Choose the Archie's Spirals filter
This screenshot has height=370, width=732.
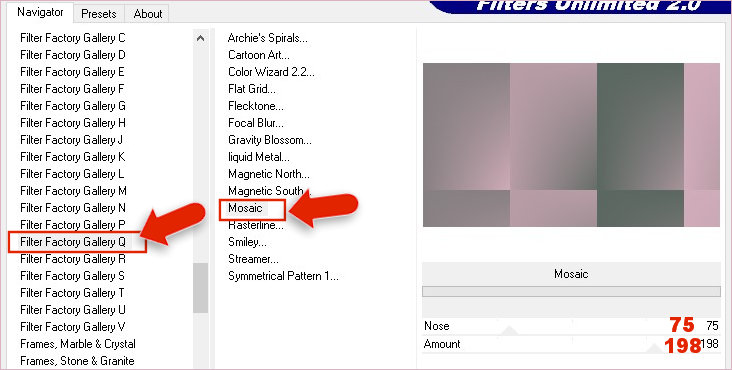tap(267, 38)
